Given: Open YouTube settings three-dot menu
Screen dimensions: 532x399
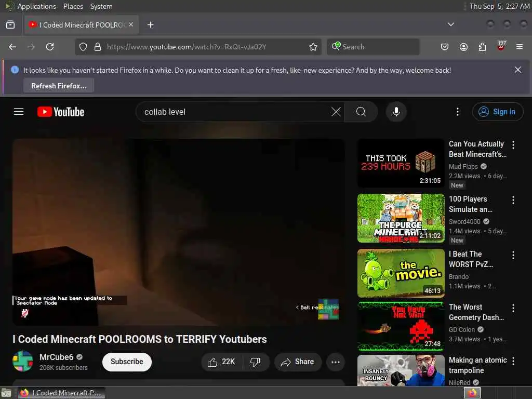Looking at the screenshot, I should (x=458, y=112).
